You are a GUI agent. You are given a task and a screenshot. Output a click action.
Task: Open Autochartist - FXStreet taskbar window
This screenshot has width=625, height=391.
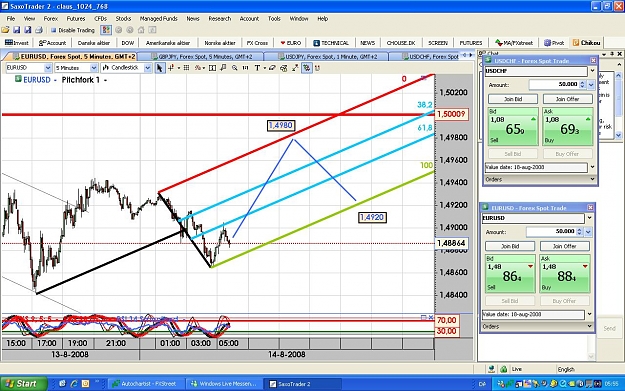pyautogui.click(x=146, y=384)
